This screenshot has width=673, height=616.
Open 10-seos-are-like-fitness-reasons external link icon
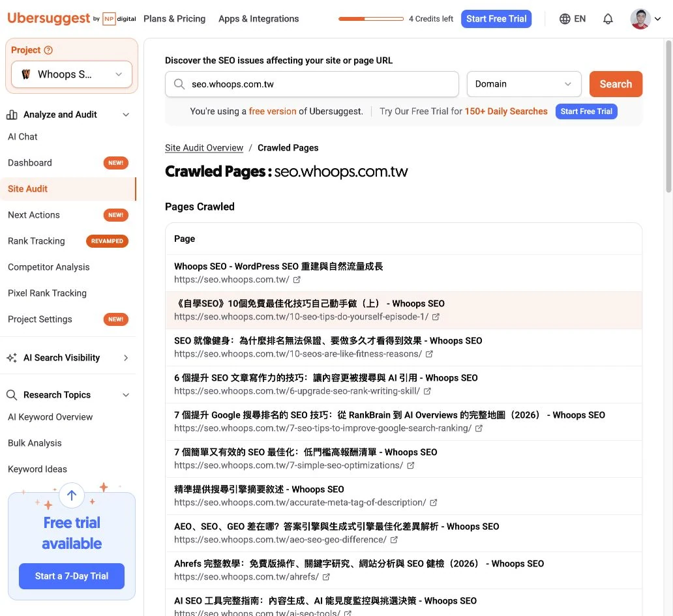click(x=429, y=354)
